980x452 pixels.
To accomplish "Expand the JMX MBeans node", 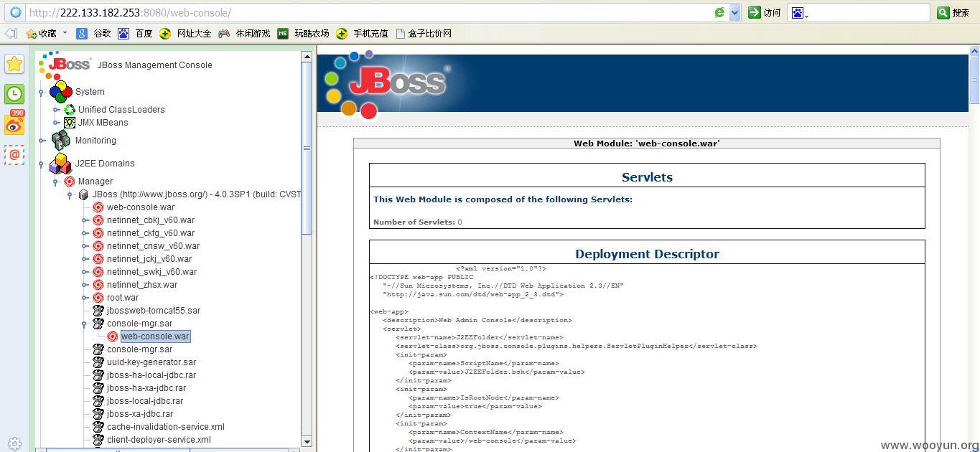I will pyautogui.click(x=57, y=123).
